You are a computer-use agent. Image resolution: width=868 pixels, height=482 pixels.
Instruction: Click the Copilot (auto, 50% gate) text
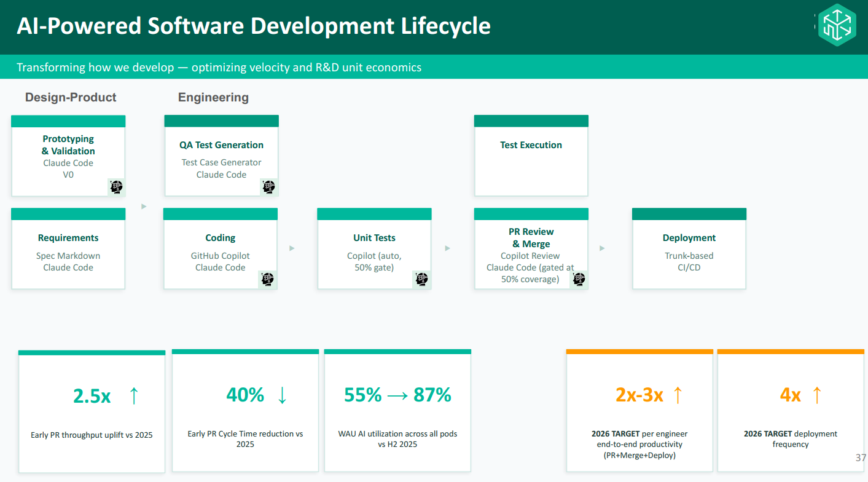pos(374,262)
